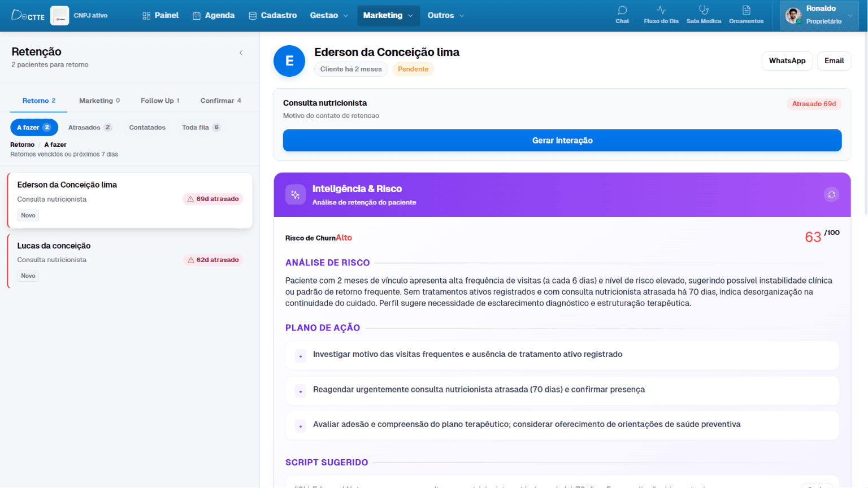Click the page vertical scrollbar
This screenshot has height=488, width=868.
tap(865, 124)
